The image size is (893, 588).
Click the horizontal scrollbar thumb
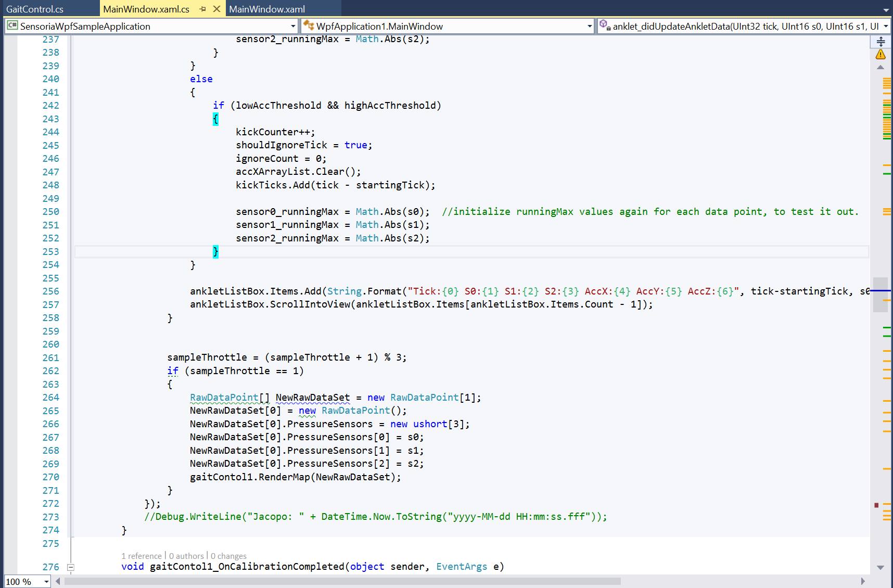342,581
